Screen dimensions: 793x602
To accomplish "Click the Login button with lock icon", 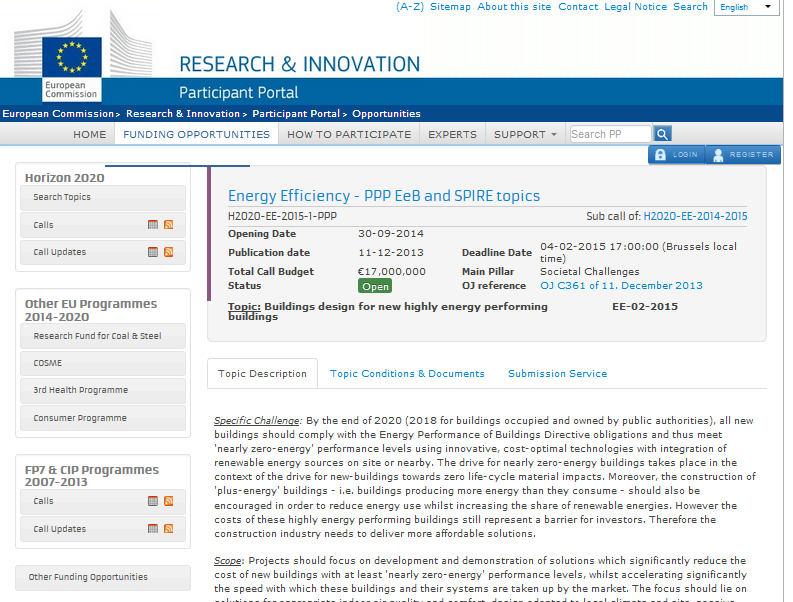I will pyautogui.click(x=677, y=155).
